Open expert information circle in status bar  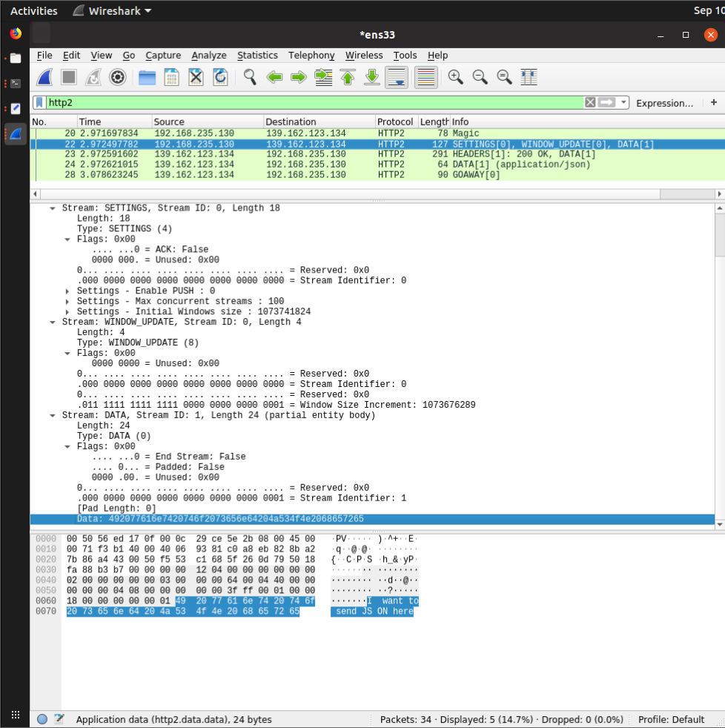coord(42,719)
